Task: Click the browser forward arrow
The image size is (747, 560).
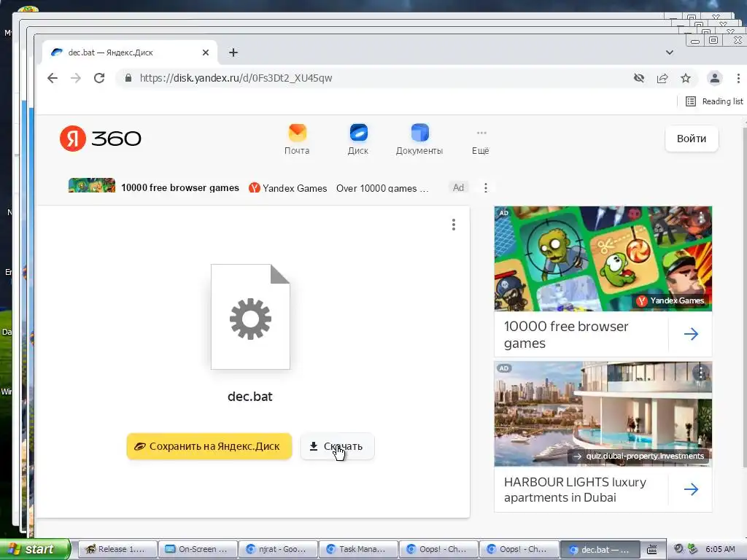Action: [x=76, y=78]
